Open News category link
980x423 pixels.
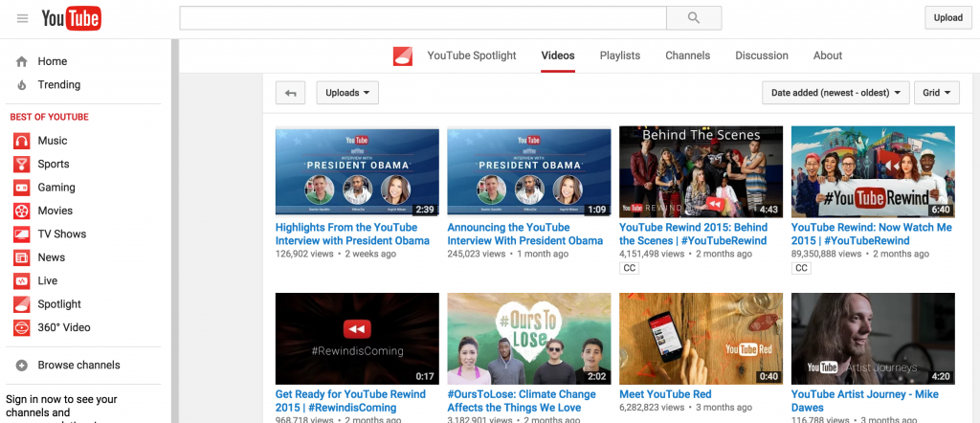(x=52, y=257)
